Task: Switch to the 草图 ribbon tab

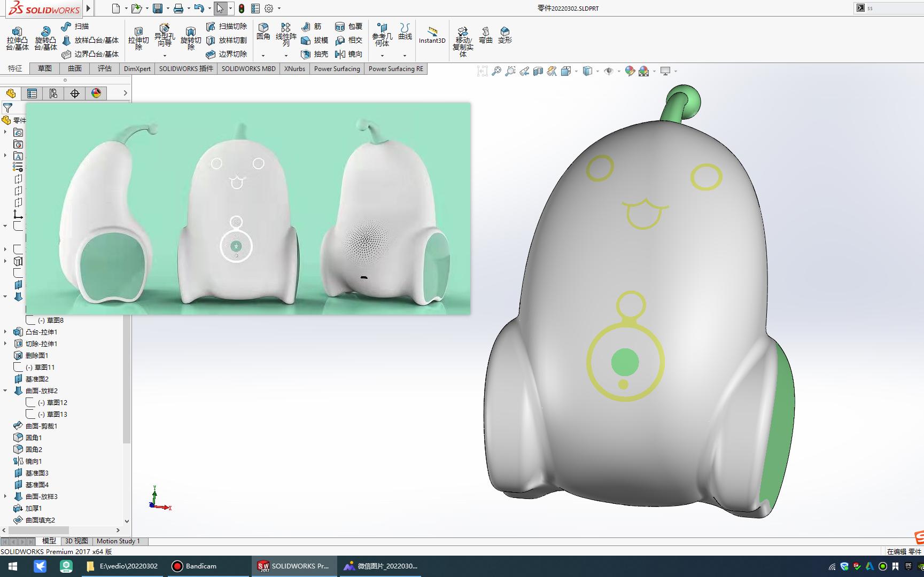Action: pyautogui.click(x=44, y=68)
